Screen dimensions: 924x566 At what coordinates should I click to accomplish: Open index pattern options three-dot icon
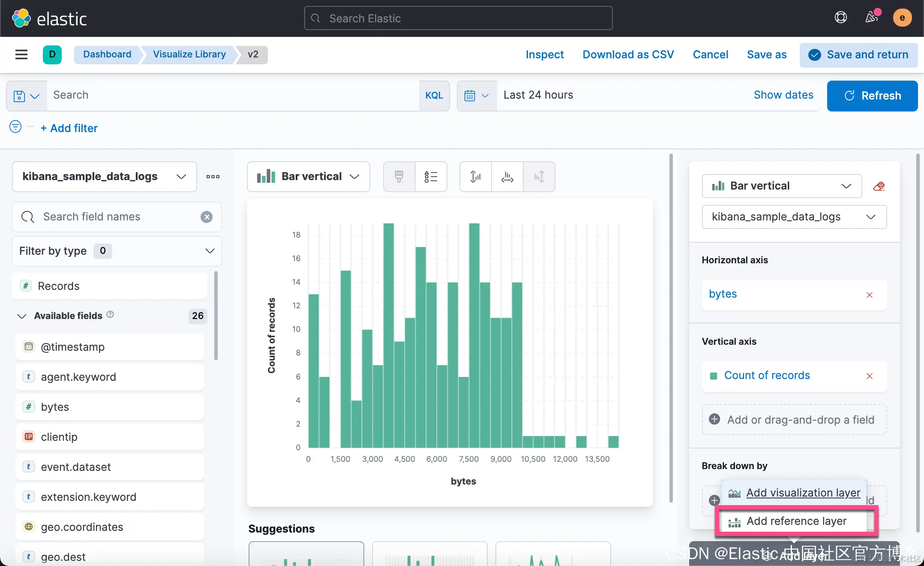coord(213,177)
